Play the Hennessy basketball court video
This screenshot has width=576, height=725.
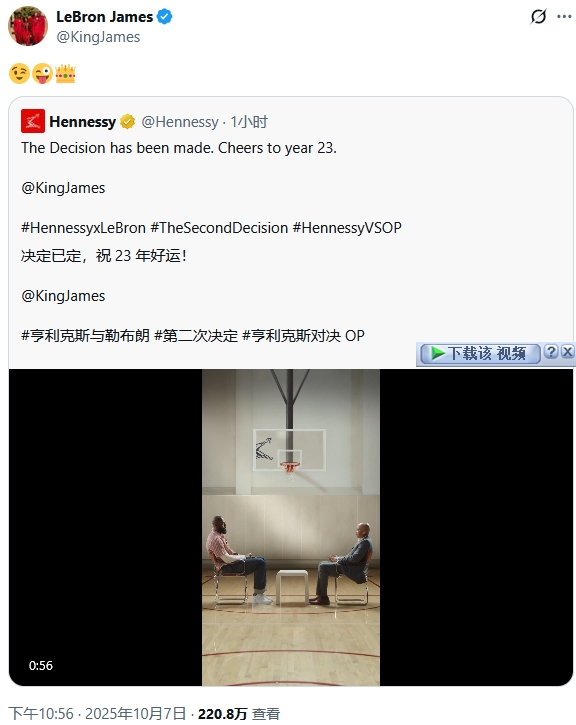pos(291,527)
